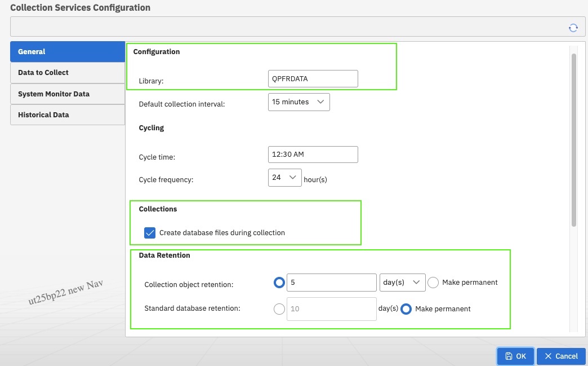This screenshot has width=588, height=366.
Task: Select the Standard database retention days radio button
Action: (x=279, y=309)
